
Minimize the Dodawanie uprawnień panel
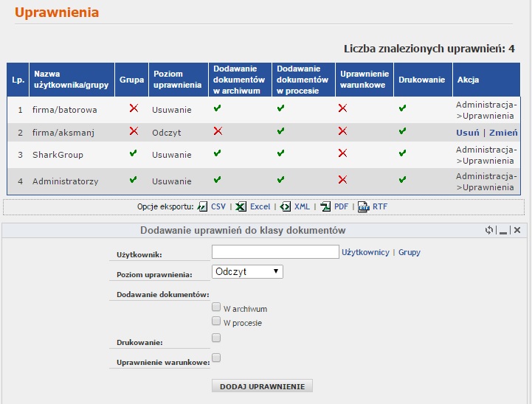(x=503, y=231)
